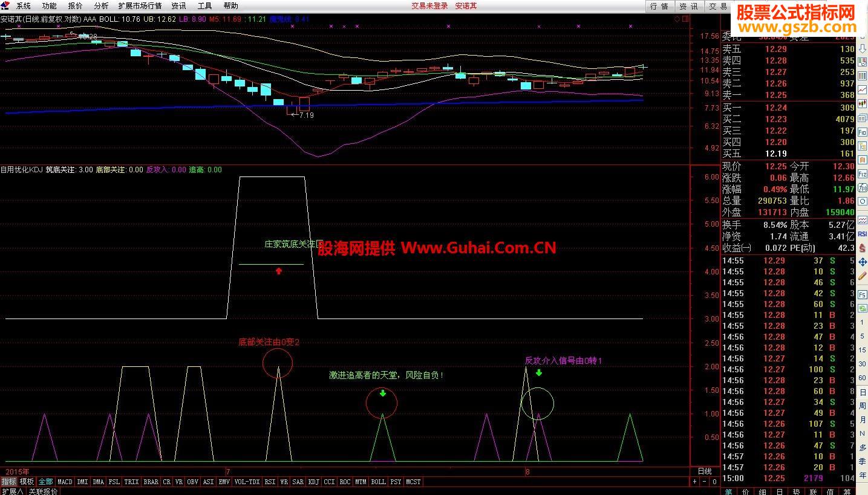Switch to 1-minute period in sidebar
This screenshot has height=495, width=868.
pos(863,323)
